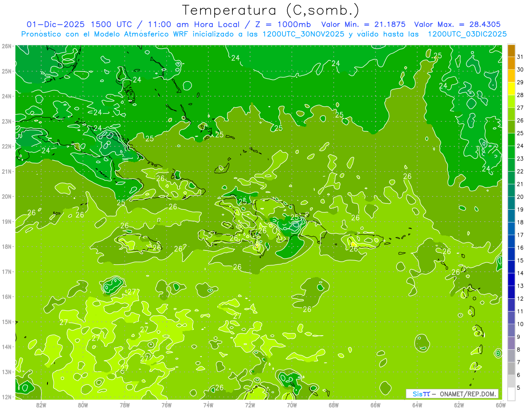This screenshot has width=532, height=411.
Task: Click the '12N' latitude axis label
Action: click(x=7, y=397)
